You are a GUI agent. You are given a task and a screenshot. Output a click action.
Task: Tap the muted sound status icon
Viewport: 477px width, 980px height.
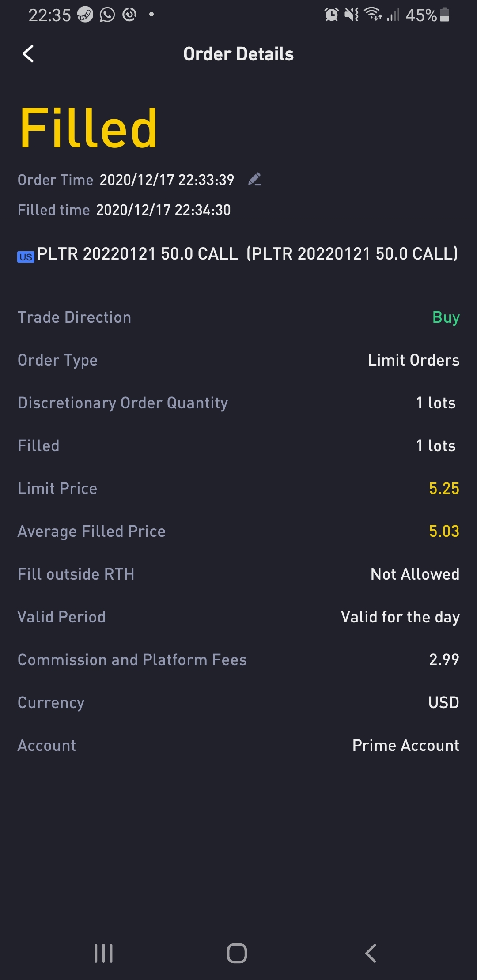click(352, 15)
